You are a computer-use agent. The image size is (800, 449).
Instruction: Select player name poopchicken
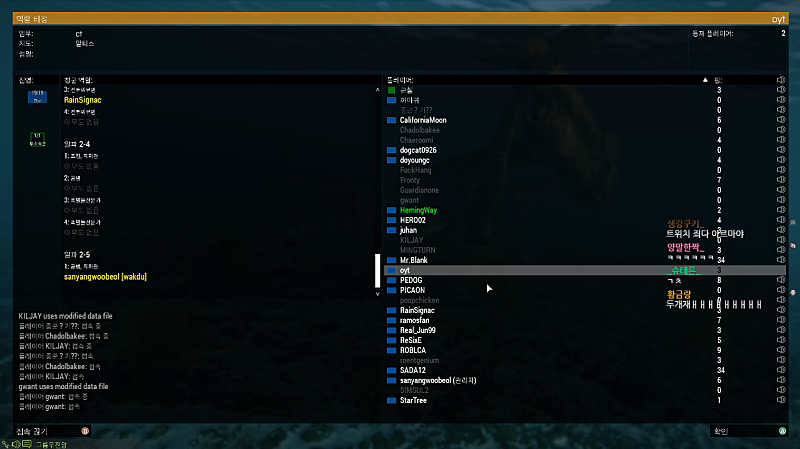pyautogui.click(x=419, y=300)
